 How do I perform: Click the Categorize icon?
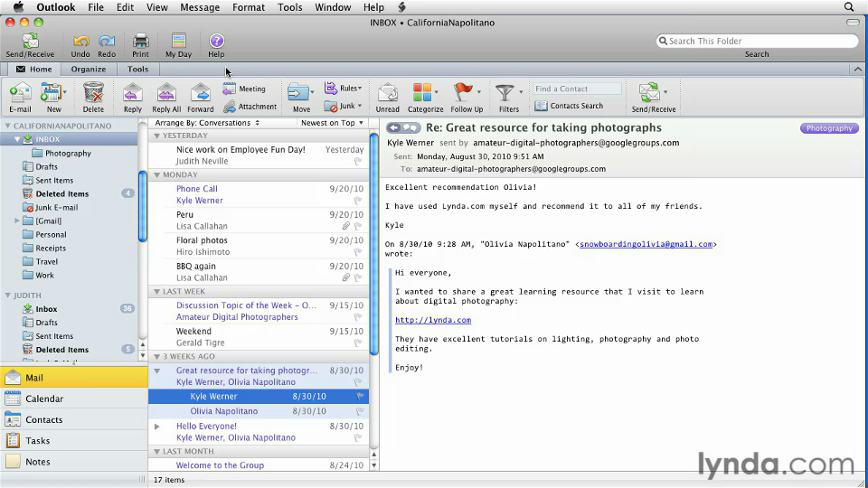(x=422, y=92)
